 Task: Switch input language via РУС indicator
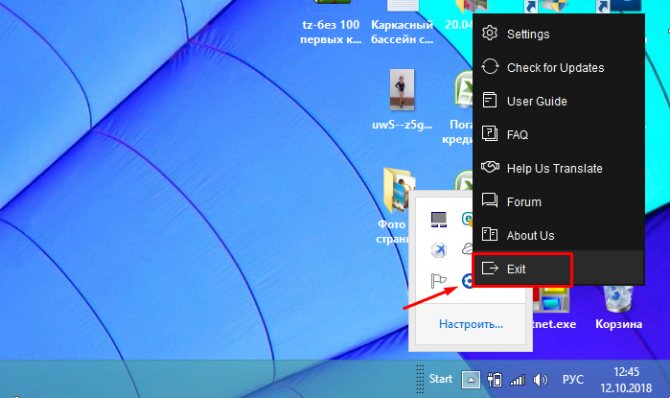point(573,380)
